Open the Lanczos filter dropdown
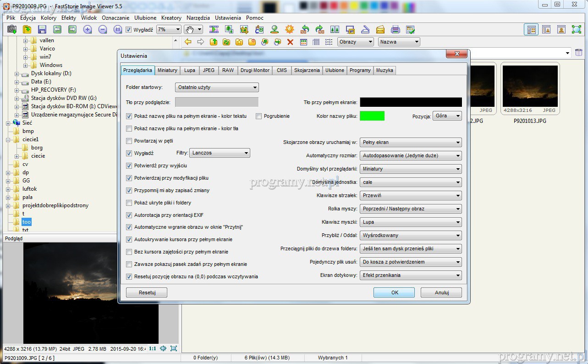The width and height of the screenshot is (588, 364). [220, 153]
